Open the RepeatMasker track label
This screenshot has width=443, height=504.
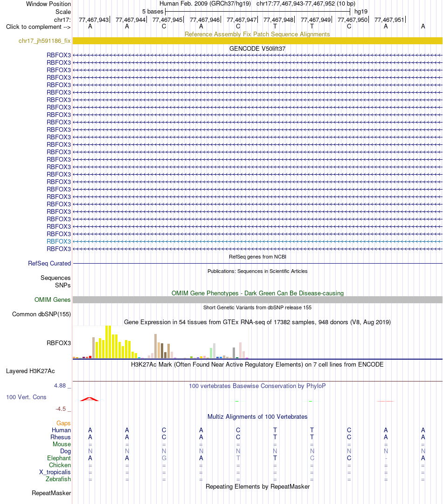pos(51,493)
